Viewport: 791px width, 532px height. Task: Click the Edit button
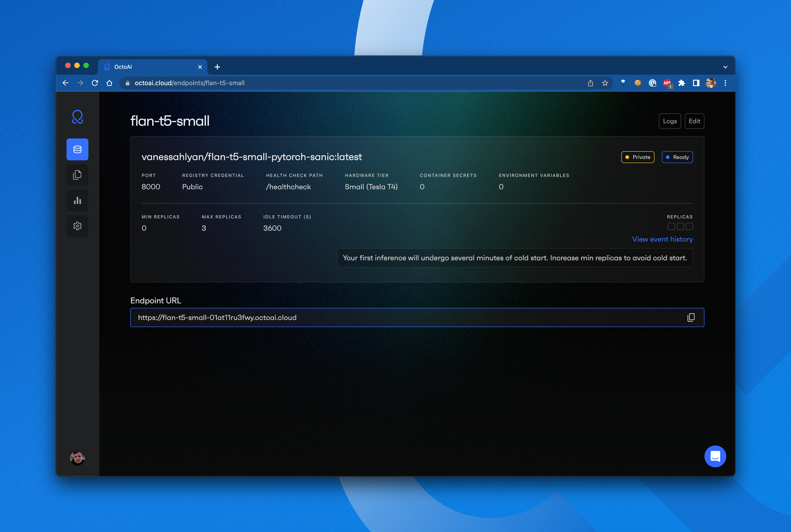pyautogui.click(x=694, y=121)
